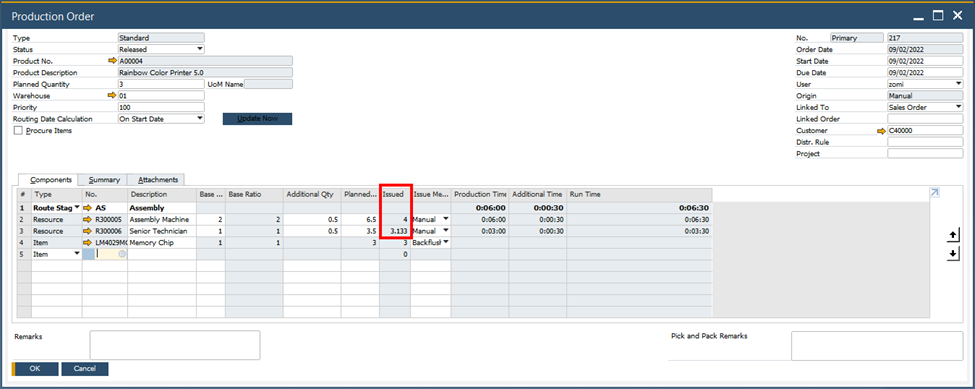Screen dimensions: 975x389
Task: Click the Run Time column header
Action: point(639,194)
